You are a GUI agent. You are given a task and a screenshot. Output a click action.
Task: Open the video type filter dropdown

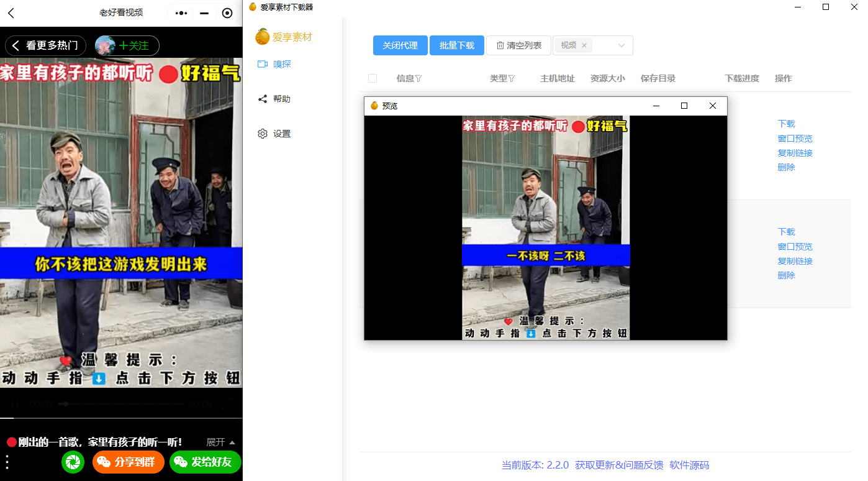coord(621,45)
